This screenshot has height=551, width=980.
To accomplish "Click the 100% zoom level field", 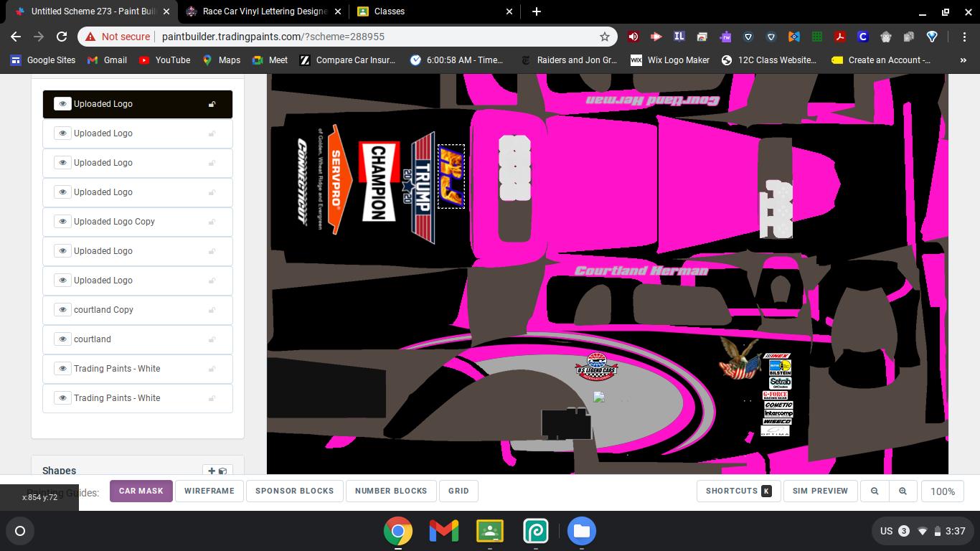I will (942, 491).
